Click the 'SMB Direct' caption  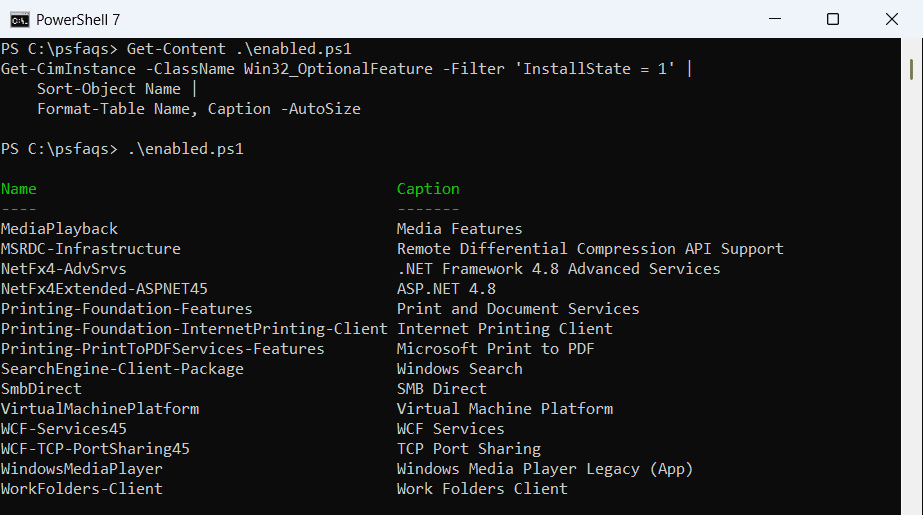point(441,389)
